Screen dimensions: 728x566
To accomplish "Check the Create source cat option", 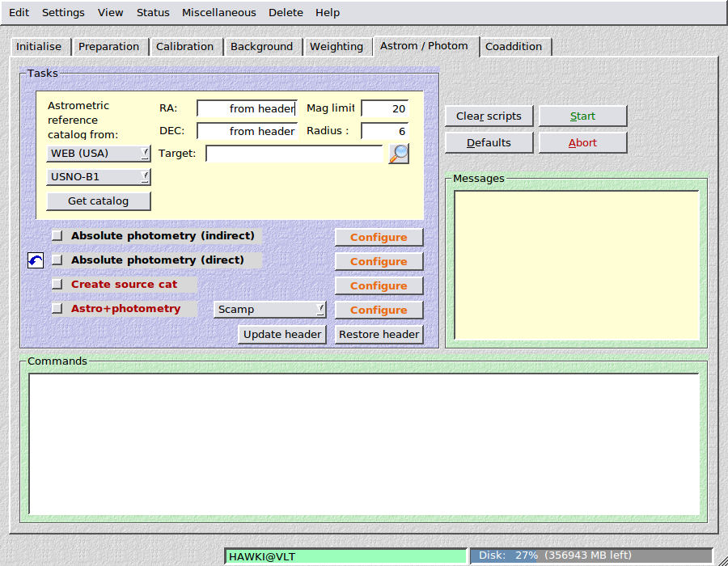I will (x=57, y=285).
